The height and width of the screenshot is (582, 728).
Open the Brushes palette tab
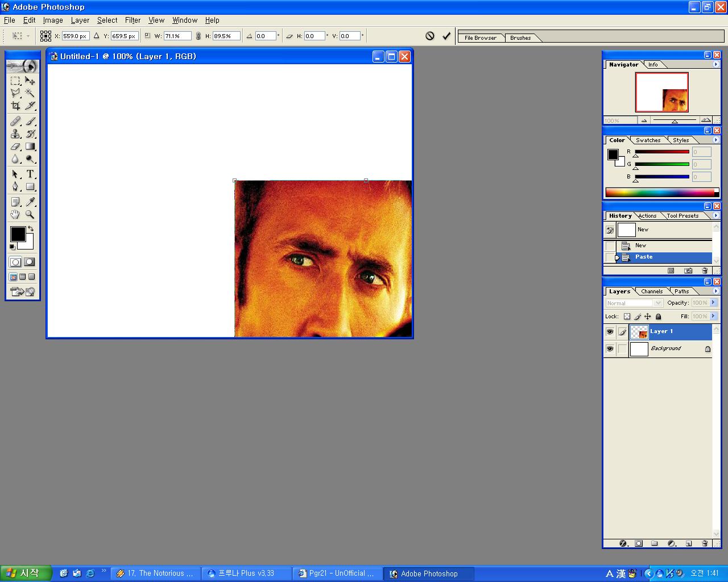point(520,38)
